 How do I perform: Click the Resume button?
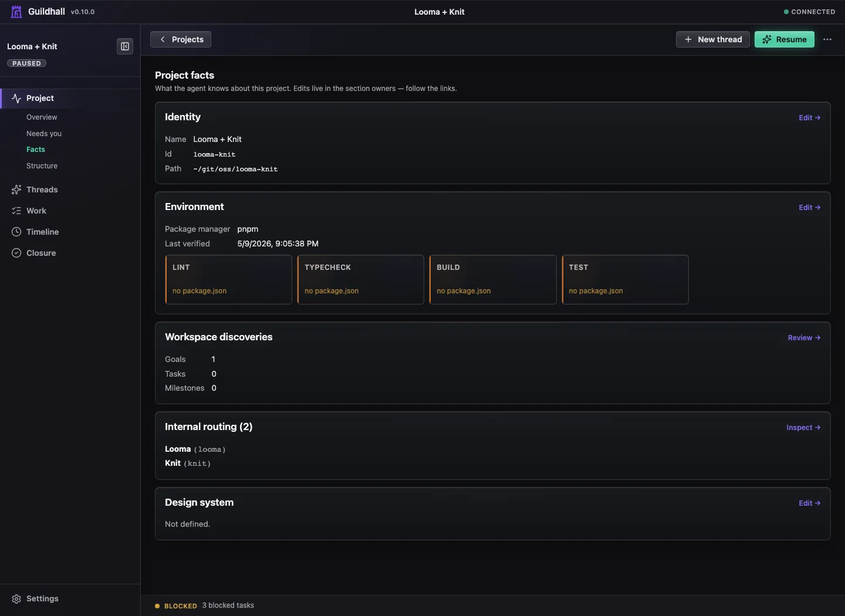[785, 39]
